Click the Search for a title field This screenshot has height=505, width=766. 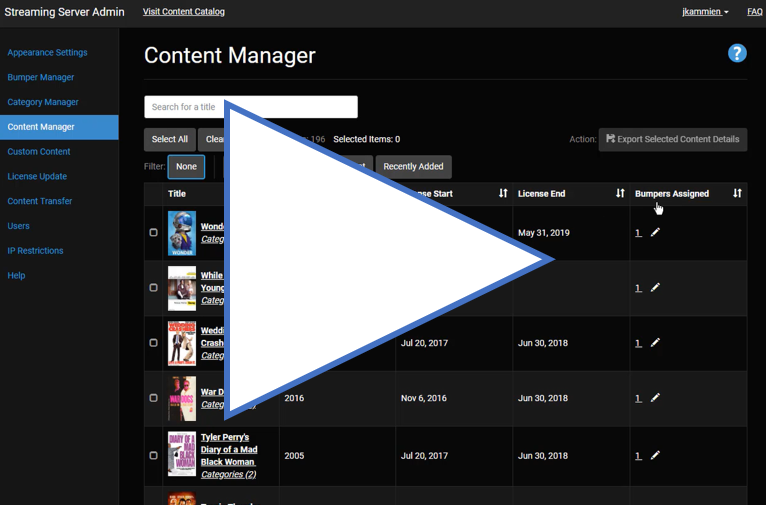(250, 107)
